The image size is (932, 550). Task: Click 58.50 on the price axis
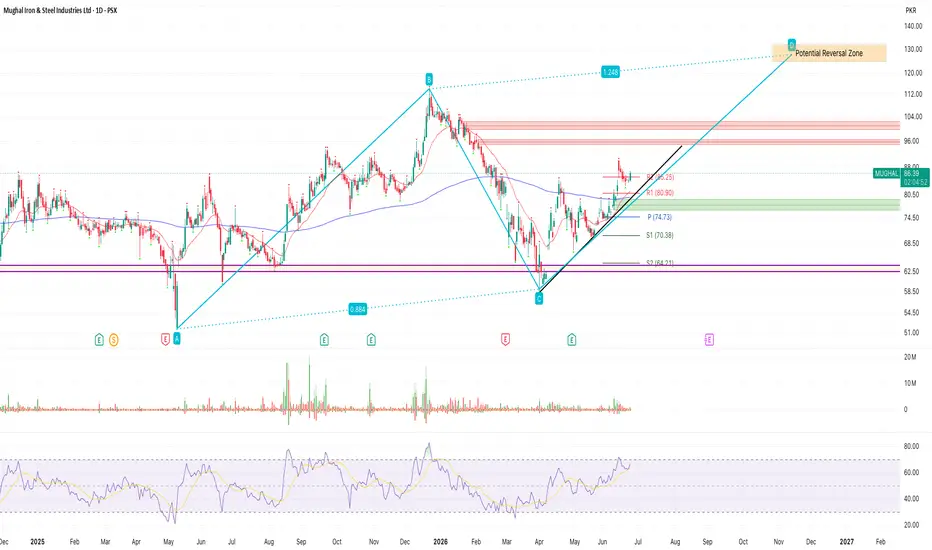(911, 291)
